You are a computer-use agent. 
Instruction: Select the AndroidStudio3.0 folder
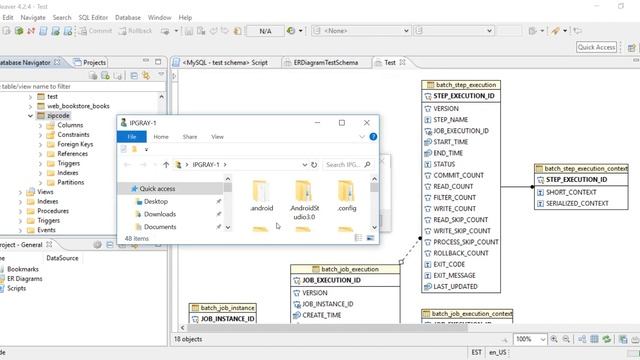[x=304, y=200]
